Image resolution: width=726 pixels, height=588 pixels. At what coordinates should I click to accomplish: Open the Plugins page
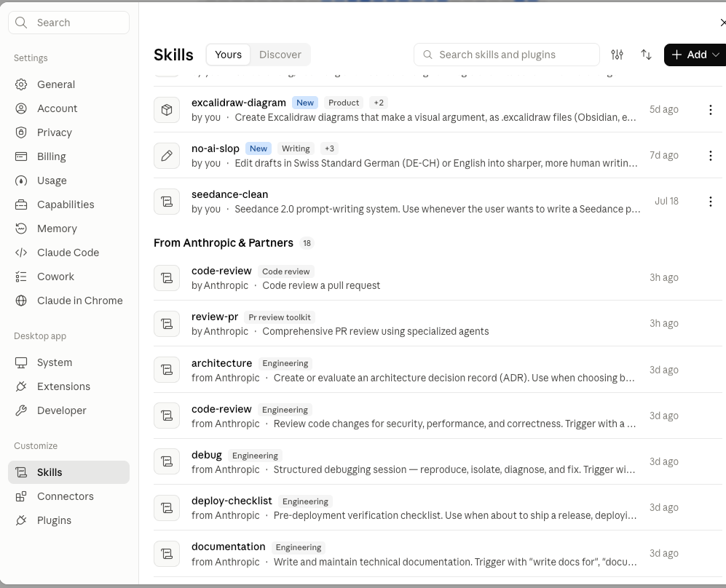[68, 520]
